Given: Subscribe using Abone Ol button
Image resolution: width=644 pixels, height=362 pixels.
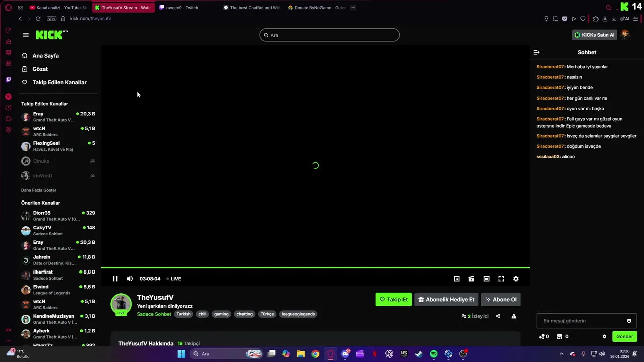Looking at the screenshot, I should tap(501, 299).
